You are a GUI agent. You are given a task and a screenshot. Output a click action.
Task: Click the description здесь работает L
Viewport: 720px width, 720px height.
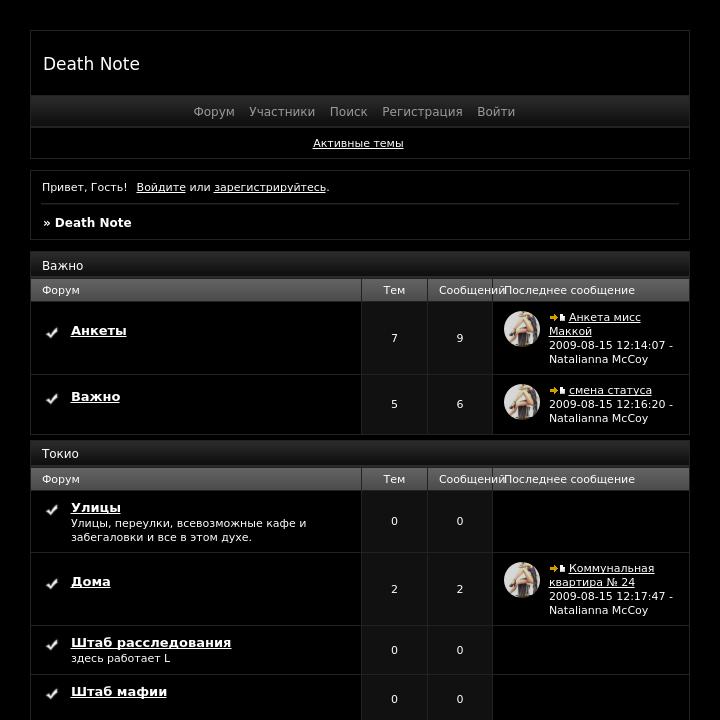pyautogui.click(x=120, y=658)
